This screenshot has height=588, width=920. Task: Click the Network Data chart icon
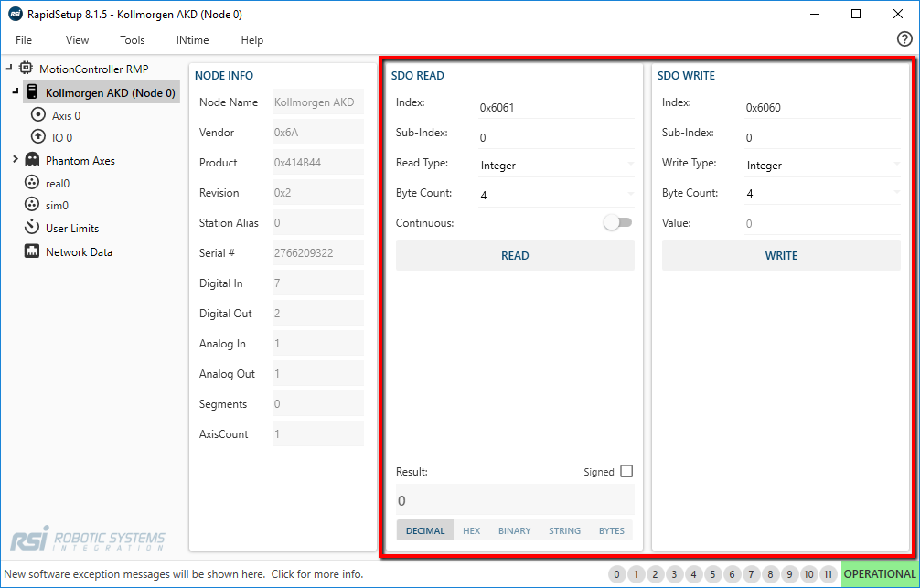pos(32,251)
